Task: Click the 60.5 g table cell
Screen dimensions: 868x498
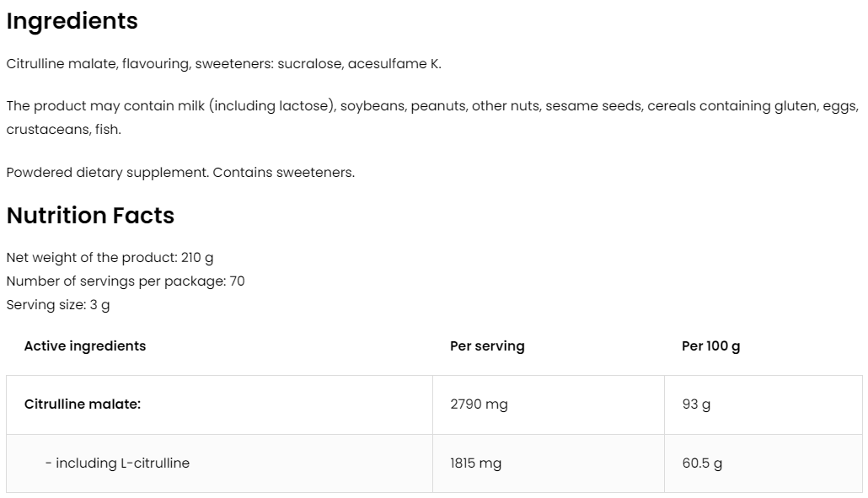Action: click(x=702, y=463)
